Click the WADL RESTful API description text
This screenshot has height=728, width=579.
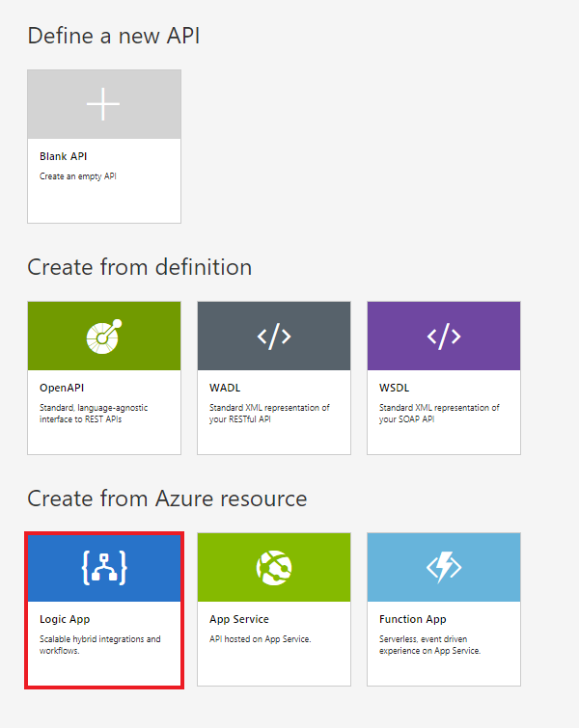point(269,413)
